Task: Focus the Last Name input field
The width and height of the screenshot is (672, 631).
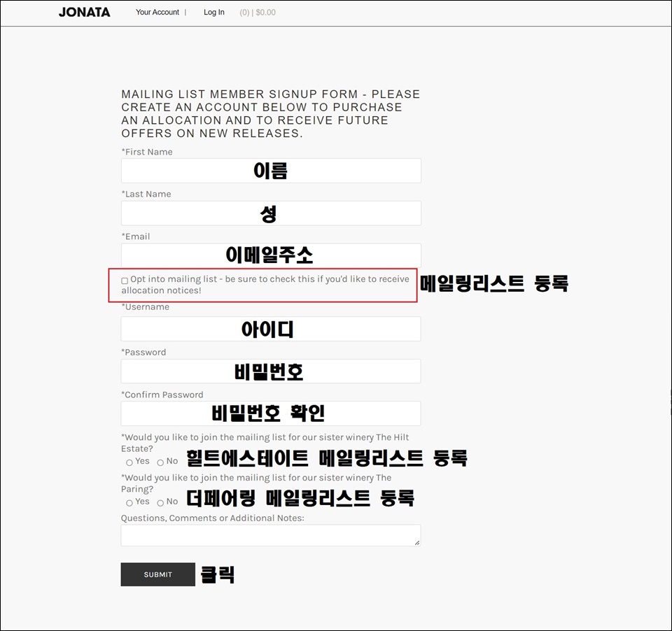Action: coord(271,213)
